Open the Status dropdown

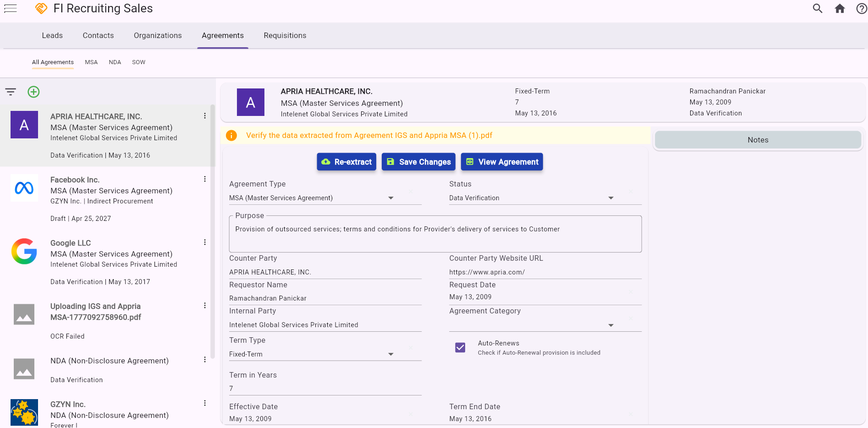point(545,198)
